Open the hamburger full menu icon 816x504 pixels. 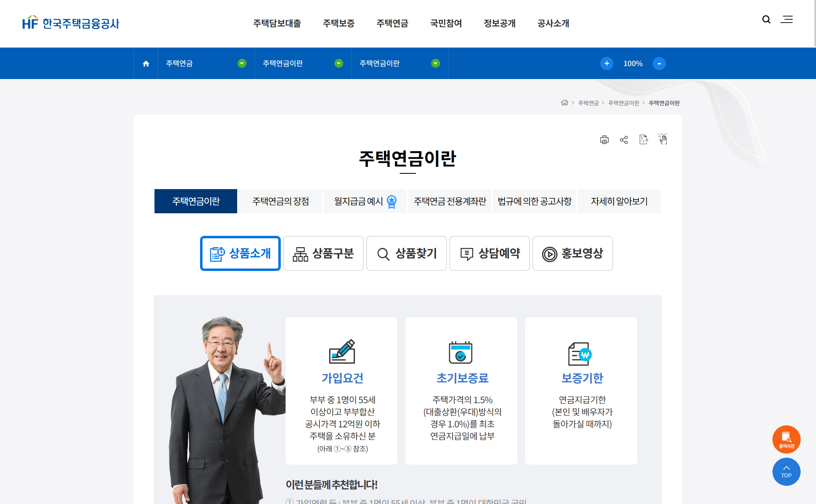(787, 19)
